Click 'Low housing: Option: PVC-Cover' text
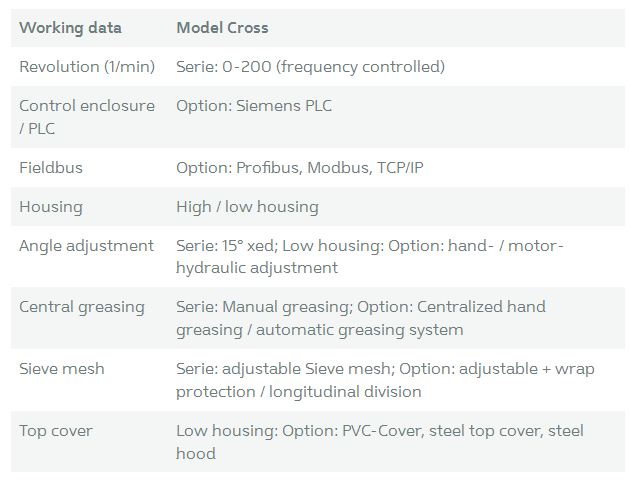 pos(290,431)
